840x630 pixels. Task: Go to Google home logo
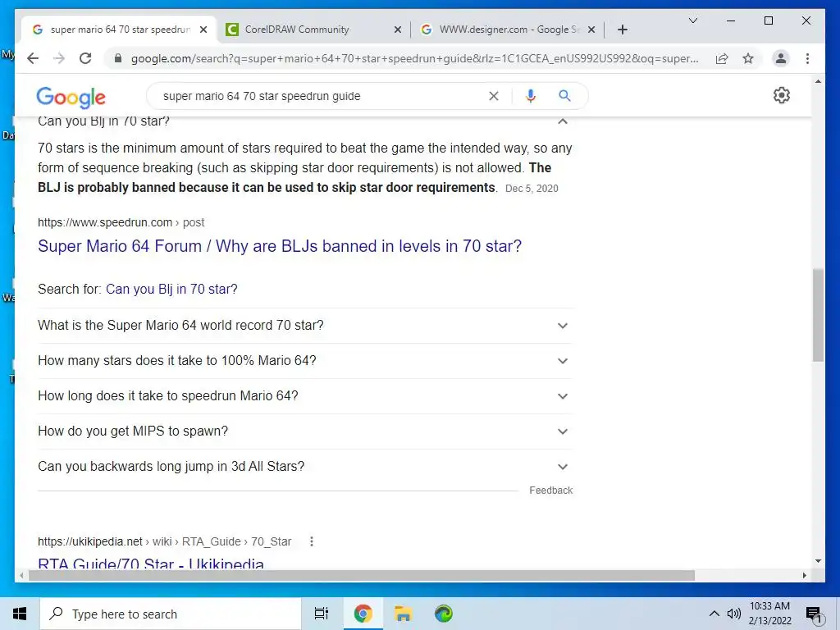[71, 97]
